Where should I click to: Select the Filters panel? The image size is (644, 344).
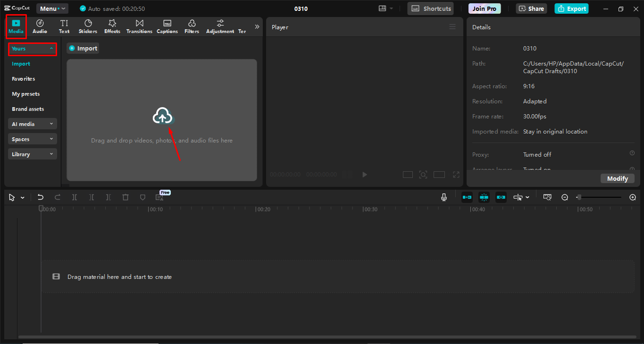point(192,26)
